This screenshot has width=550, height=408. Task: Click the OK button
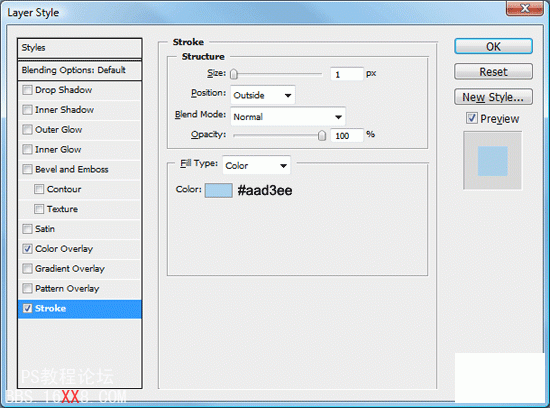click(494, 46)
